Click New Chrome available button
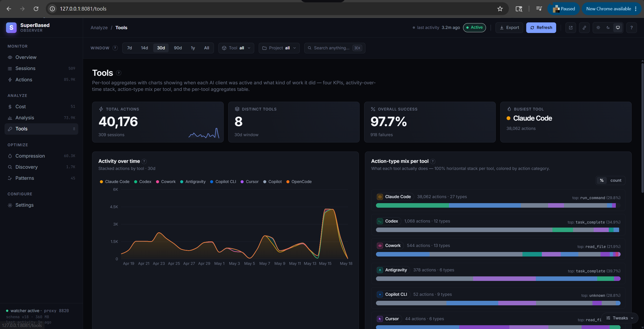644x329 pixels. click(612, 9)
